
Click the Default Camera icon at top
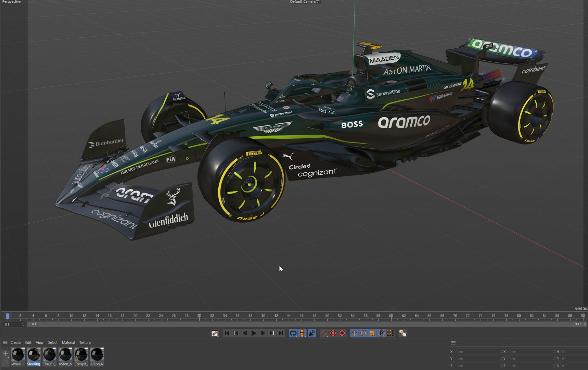click(318, 2)
